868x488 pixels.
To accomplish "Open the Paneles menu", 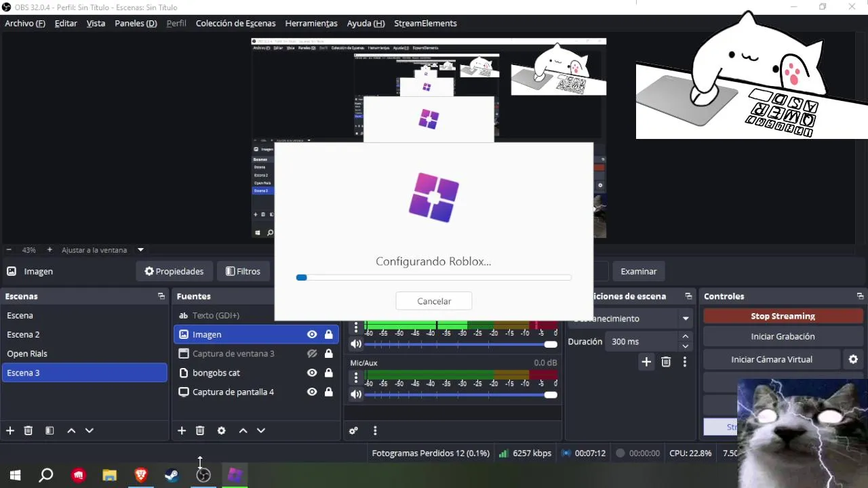I will tap(136, 23).
